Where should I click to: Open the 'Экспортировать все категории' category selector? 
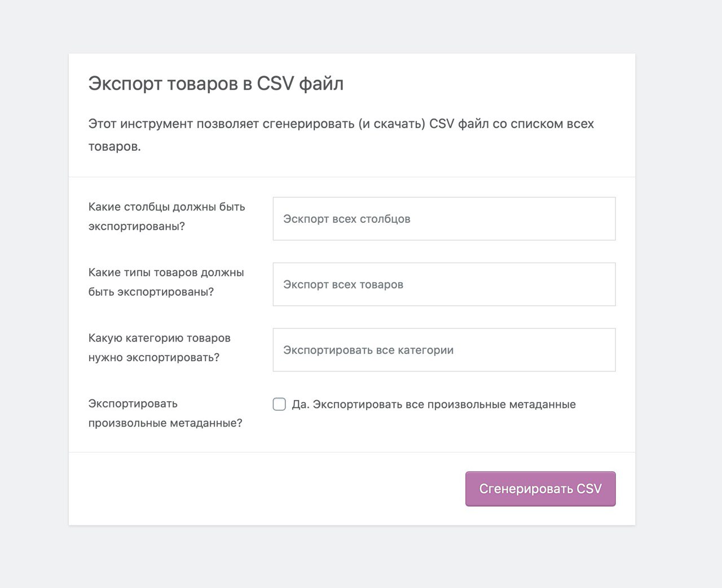tap(444, 350)
